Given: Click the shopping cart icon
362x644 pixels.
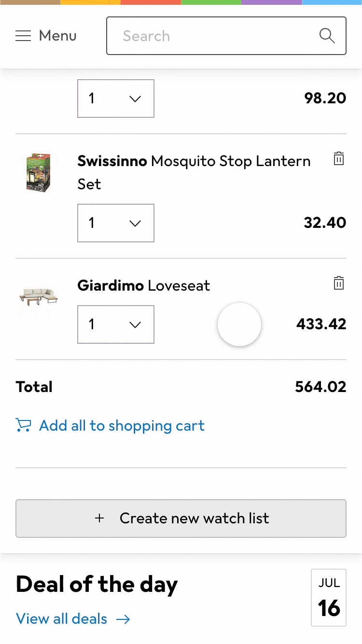Looking at the screenshot, I should (x=23, y=425).
